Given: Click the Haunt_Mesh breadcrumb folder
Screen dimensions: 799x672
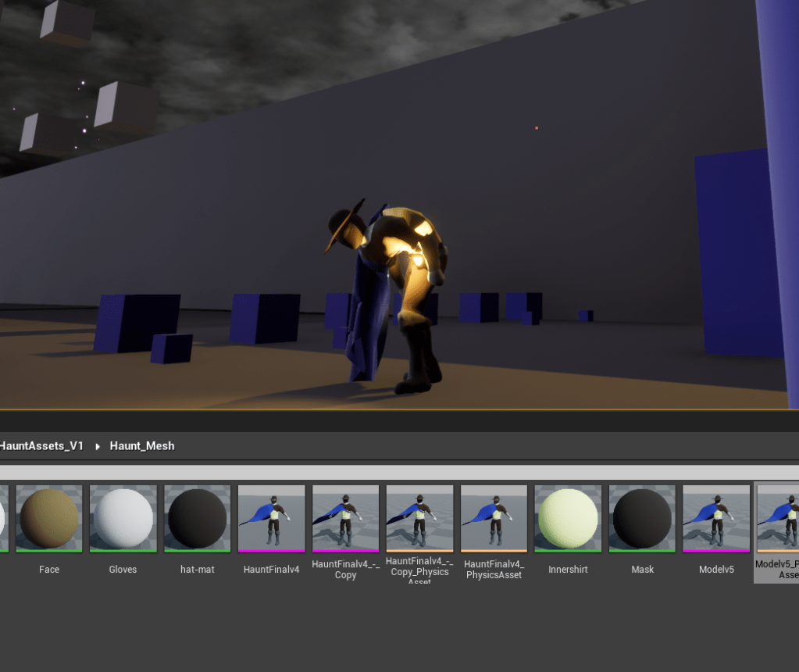Looking at the screenshot, I should [x=142, y=446].
